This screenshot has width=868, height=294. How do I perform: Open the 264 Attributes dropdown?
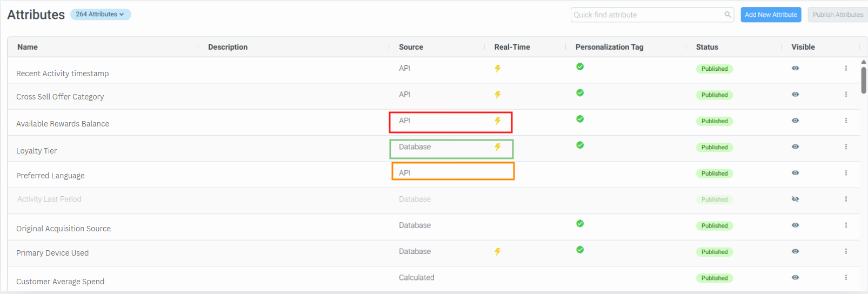coord(101,14)
